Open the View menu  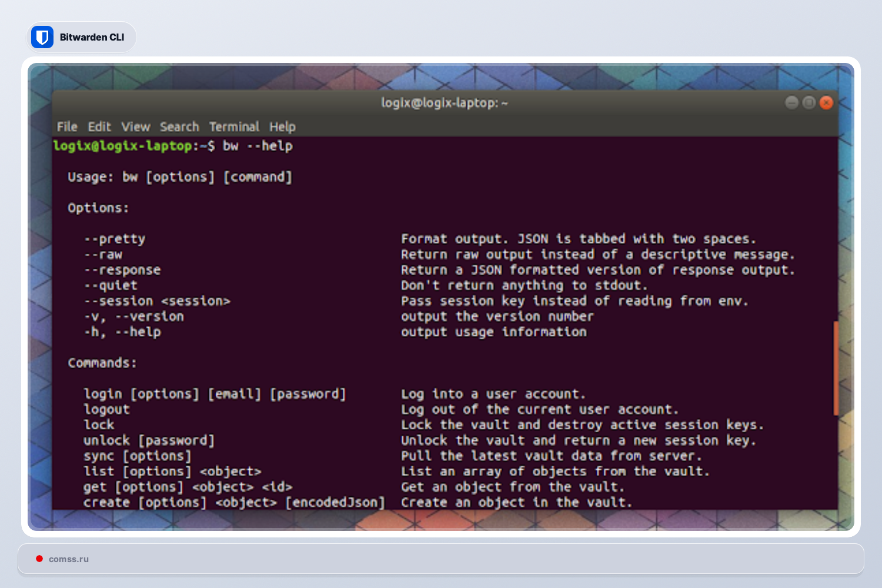pos(136,126)
